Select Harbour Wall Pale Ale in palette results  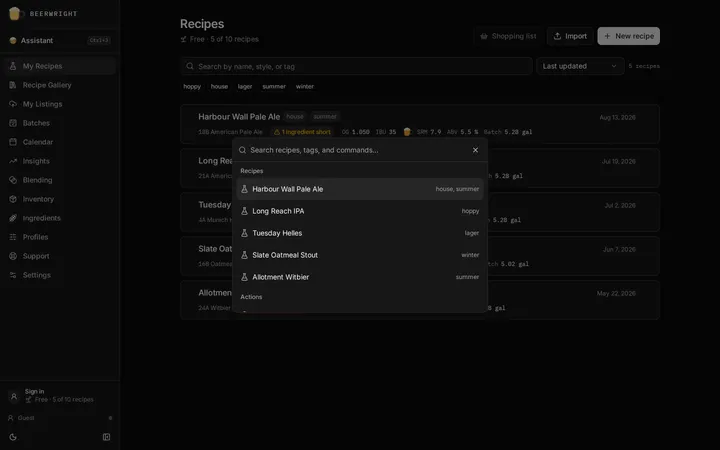click(x=360, y=189)
